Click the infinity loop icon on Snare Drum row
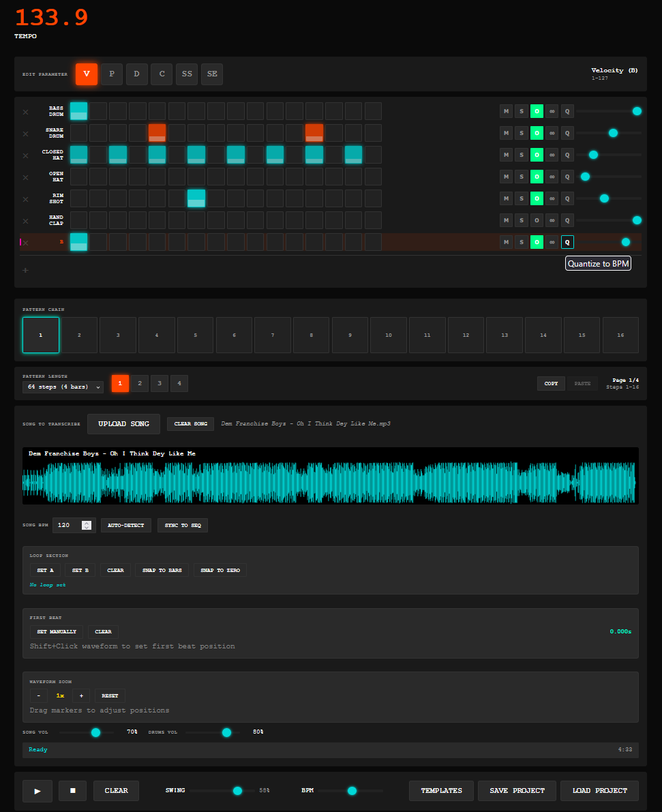Screen dimensions: 662x812 552,133
